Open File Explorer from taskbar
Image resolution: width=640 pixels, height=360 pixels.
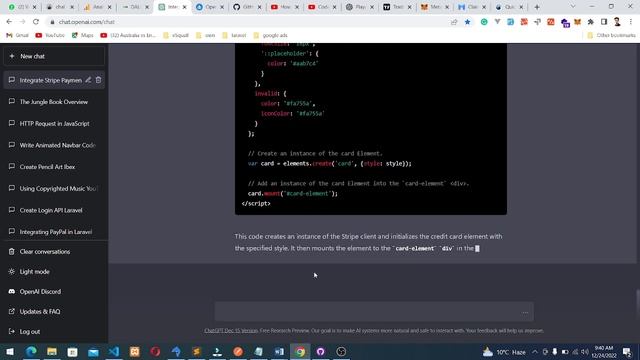coord(52,351)
